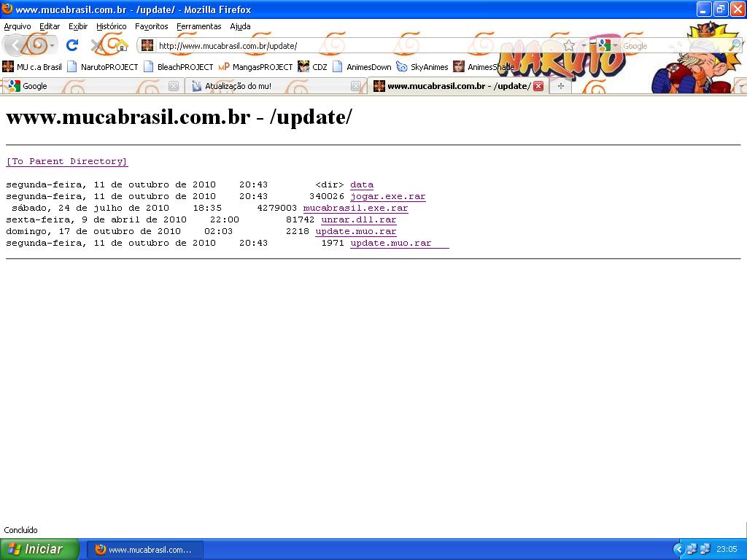
Task: Close the Google tab
Action: click(x=174, y=86)
